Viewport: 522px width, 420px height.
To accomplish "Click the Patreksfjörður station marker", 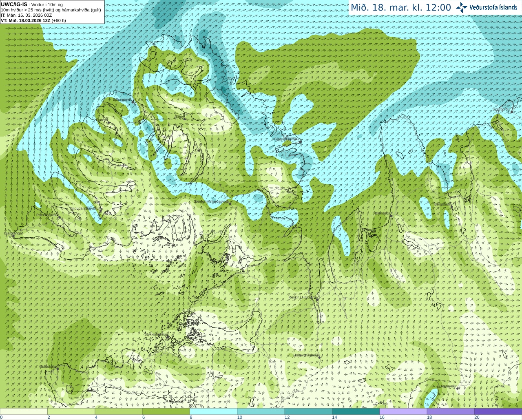I will tap(60, 217).
